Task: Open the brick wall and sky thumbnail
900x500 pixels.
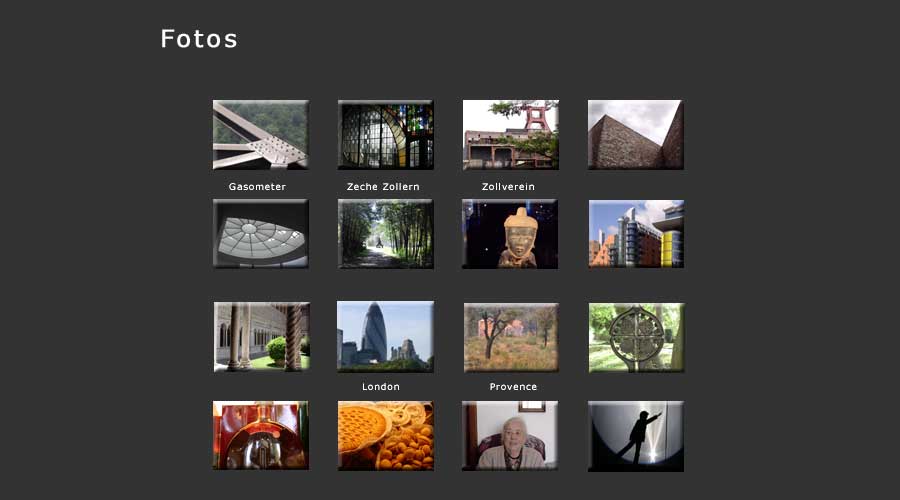Action: click(x=636, y=135)
